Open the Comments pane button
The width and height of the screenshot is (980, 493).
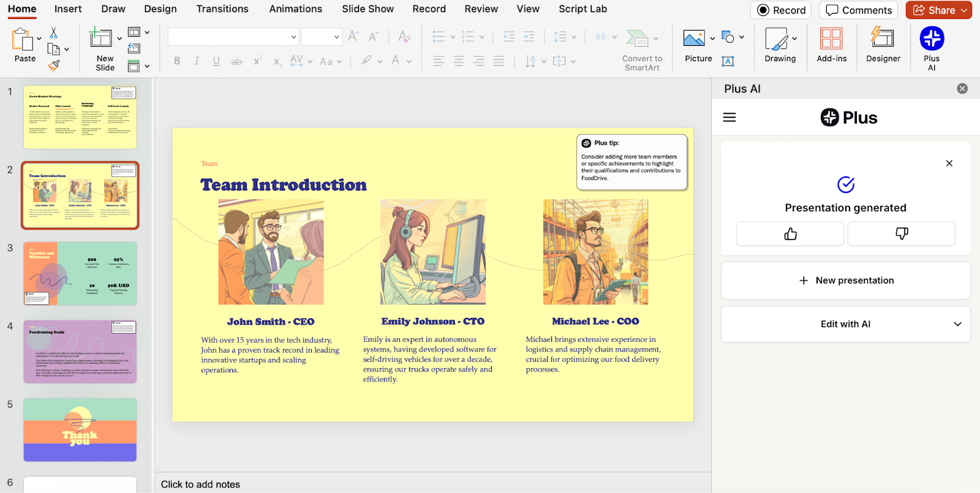(x=859, y=10)
